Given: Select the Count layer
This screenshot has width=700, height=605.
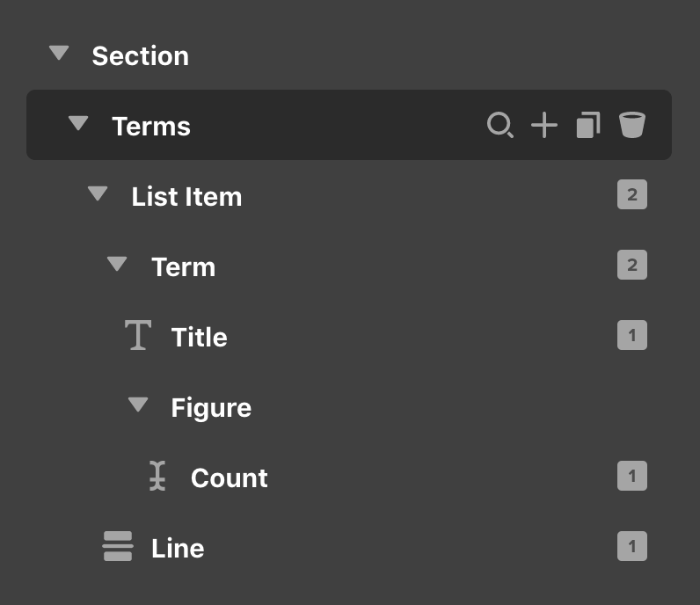Looking at the screenshot, I should (x=229, y=477).
